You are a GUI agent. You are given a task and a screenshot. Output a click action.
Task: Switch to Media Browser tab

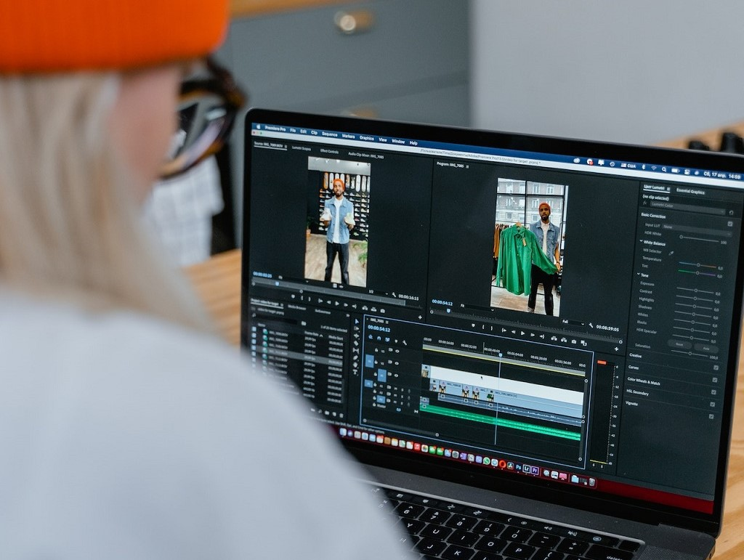[x=296, y=308]
